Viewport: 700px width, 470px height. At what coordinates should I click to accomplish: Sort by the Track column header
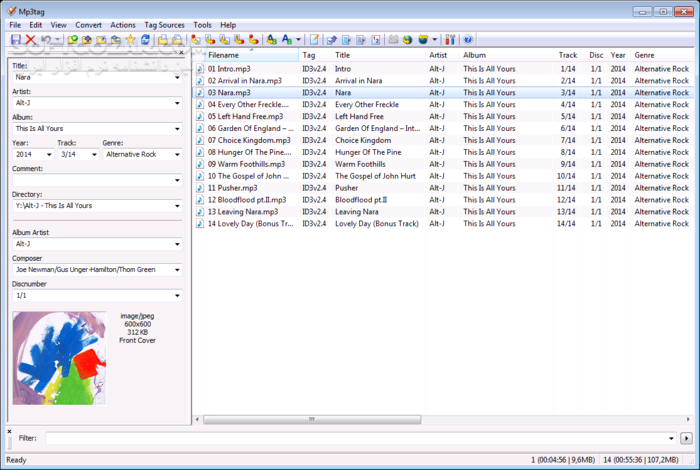(567, 55)
